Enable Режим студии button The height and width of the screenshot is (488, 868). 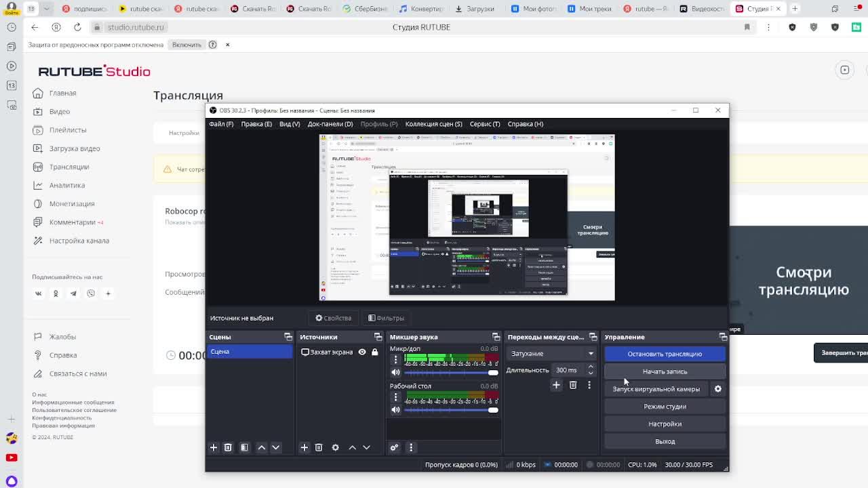pos(665,407)
